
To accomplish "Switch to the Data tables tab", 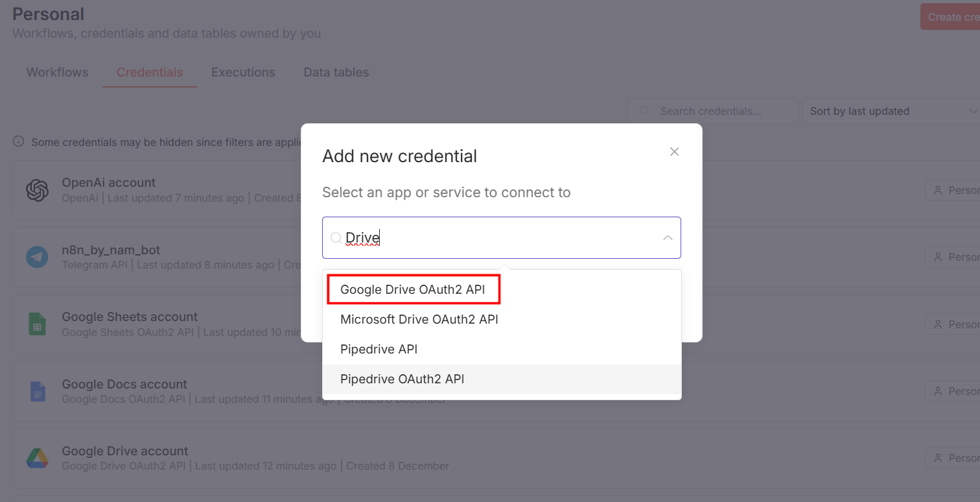I will (x=336, y=72).
